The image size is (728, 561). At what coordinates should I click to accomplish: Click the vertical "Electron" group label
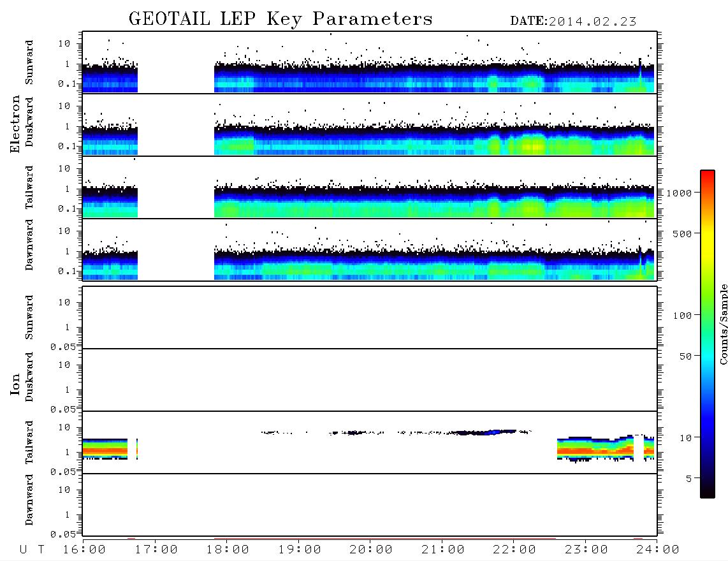(x=15, y=124)
